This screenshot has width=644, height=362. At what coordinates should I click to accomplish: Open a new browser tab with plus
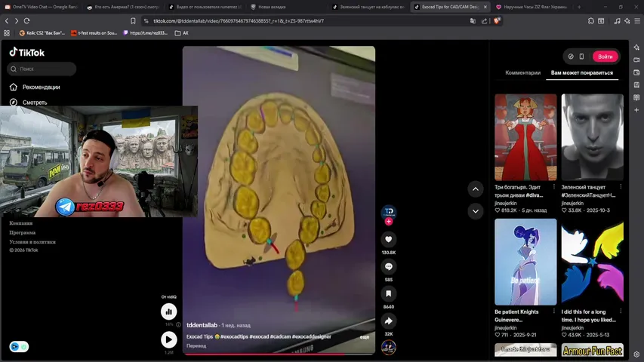pyautogui.click(x=579, y=7)
